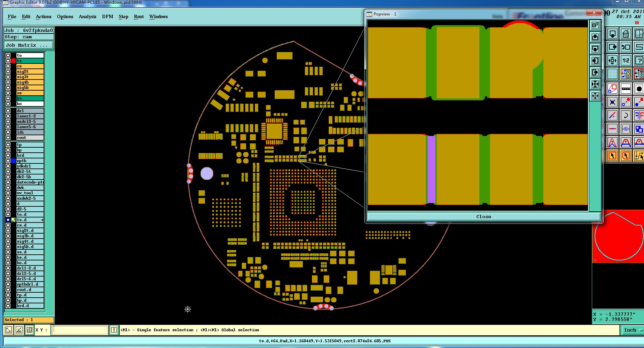Click the rotate arrow tool icon

tap(626, 115)
